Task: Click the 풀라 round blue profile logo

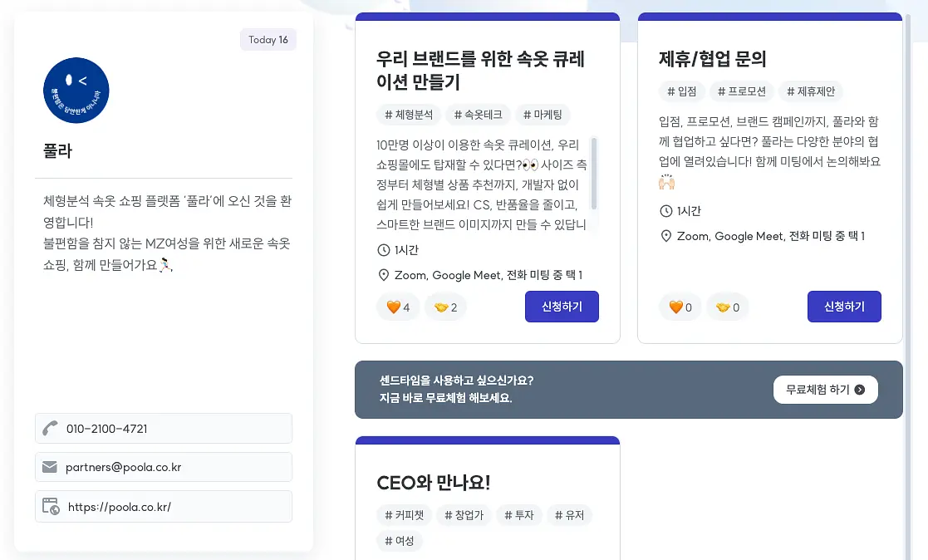Action: tap(76, 91)
